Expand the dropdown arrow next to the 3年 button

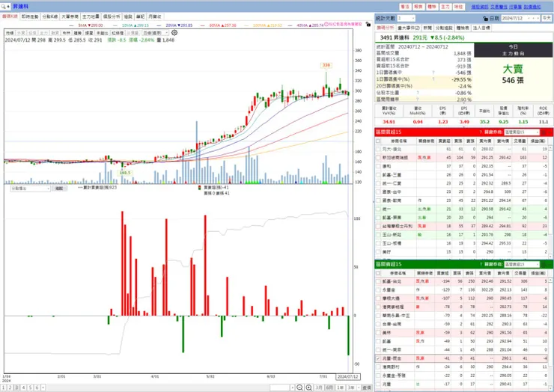pos(359,388)
